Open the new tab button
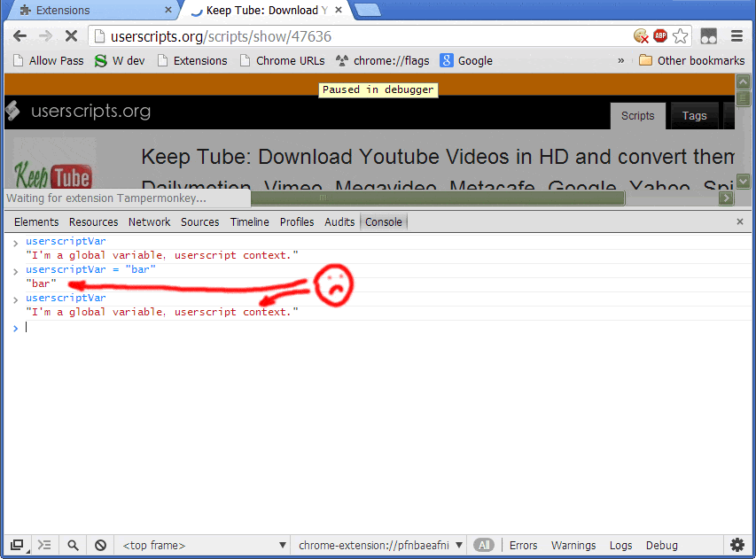Viewport: 756px width, 559px height. pyautogui.click(x=368, y=10)
